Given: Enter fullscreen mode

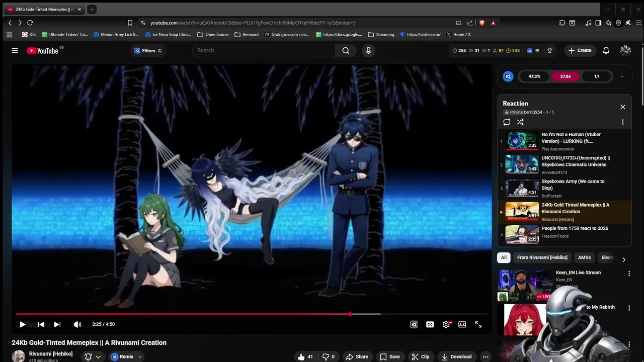Looking at the screenshot, I should tap(478, 324).
